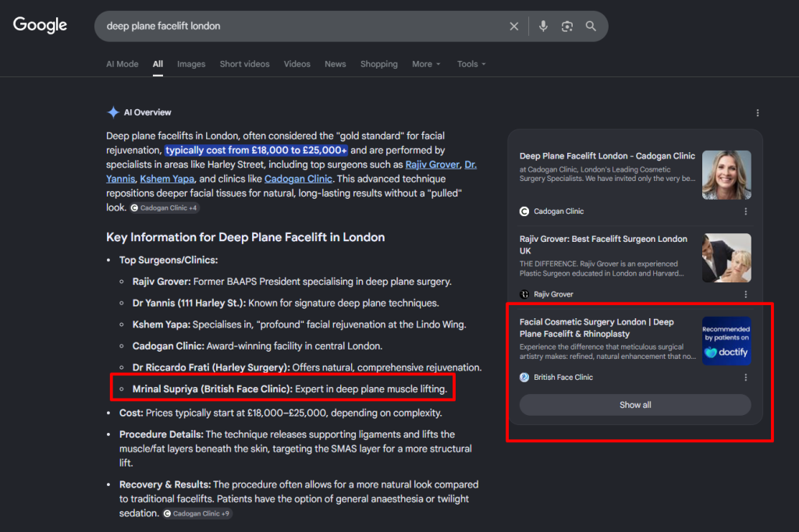This screenshot has height=532, width=799.
Task: Click the Google logo
Action: [x=41, y=25]
